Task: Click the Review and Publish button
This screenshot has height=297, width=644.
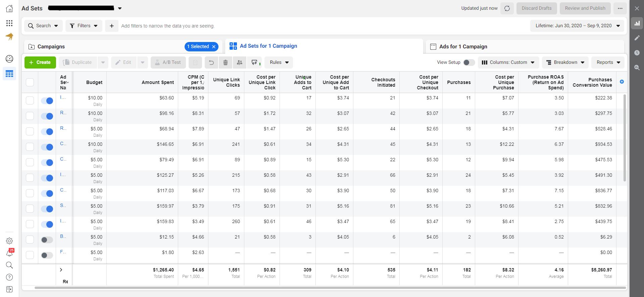Action: [585, 8]
